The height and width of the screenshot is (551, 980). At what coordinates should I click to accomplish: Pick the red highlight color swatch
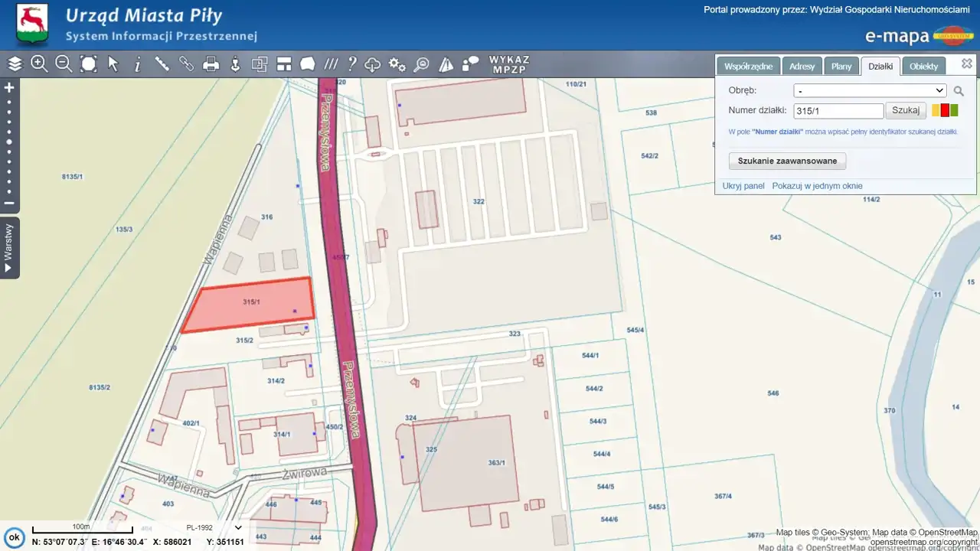945,110
